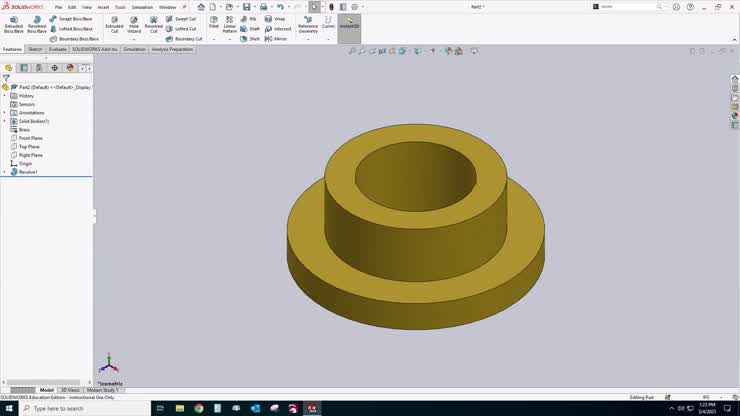
Task: Select the Shell tool
Action: point(250,39)
